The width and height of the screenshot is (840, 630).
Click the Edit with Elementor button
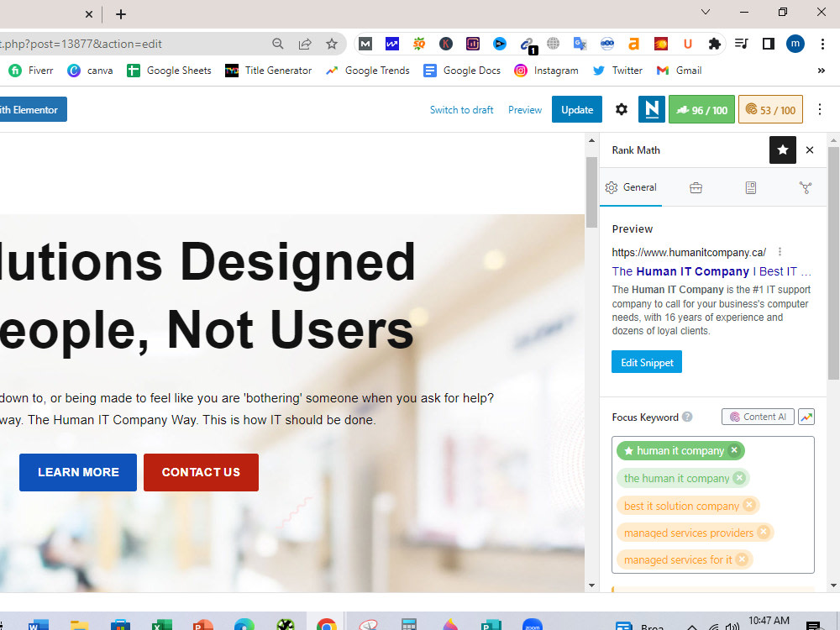pyautogui.click(x=32, y=110)
